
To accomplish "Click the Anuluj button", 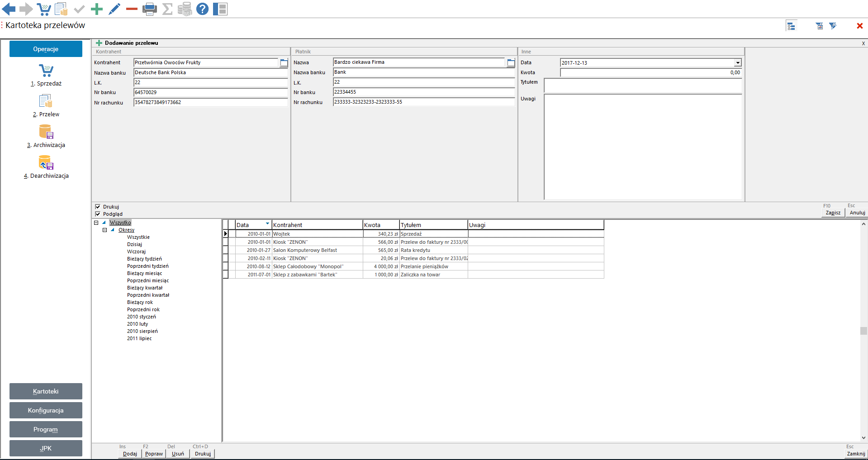I will (x=857, y=213).
